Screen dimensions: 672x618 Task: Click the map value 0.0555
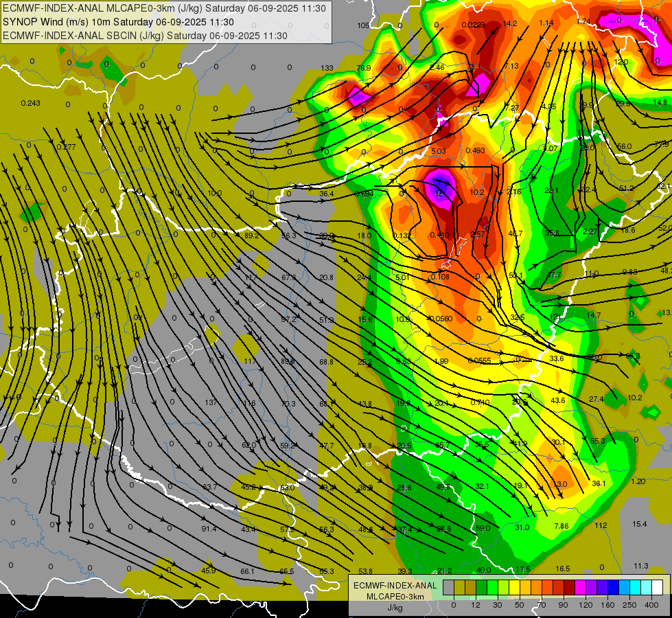[x=479, y=360]
